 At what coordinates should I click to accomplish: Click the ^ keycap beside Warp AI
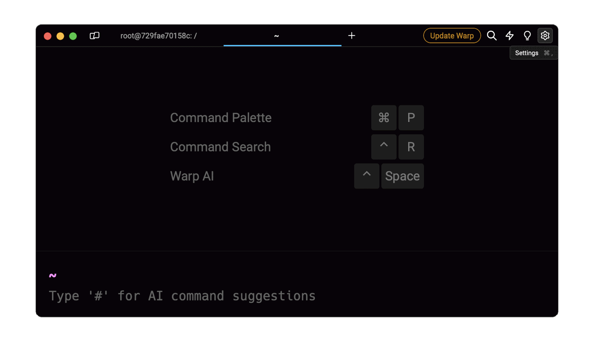[366, 176]
